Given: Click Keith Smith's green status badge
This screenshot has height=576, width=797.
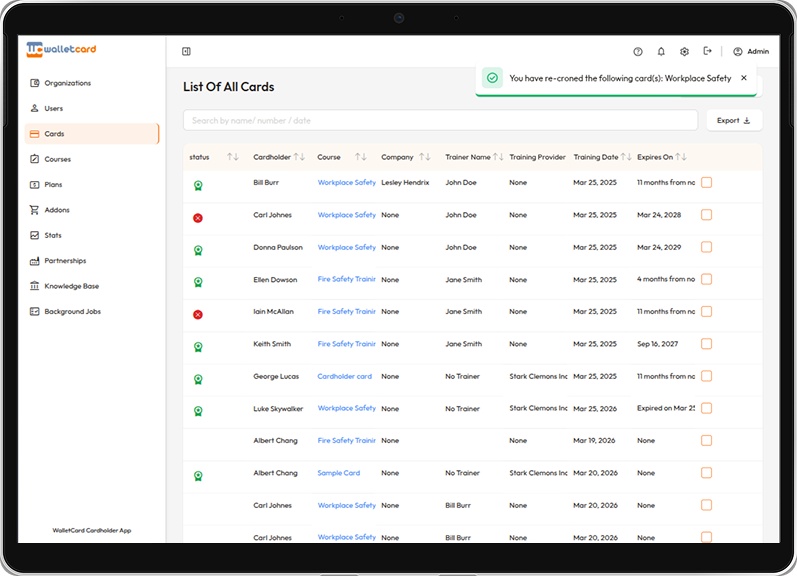Looking at the screenshot, I should [x=198, y=347].
